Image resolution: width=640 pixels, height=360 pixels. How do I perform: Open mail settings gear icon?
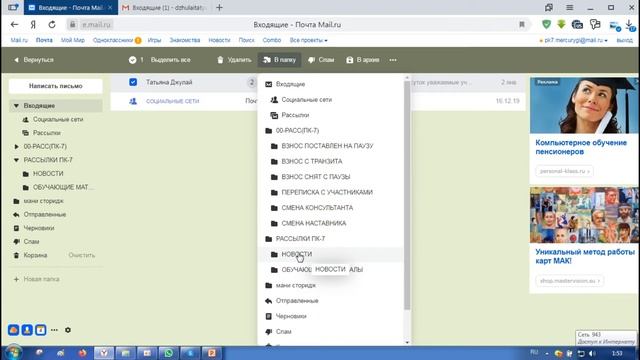pyautogui.click(x=68, y=330)
